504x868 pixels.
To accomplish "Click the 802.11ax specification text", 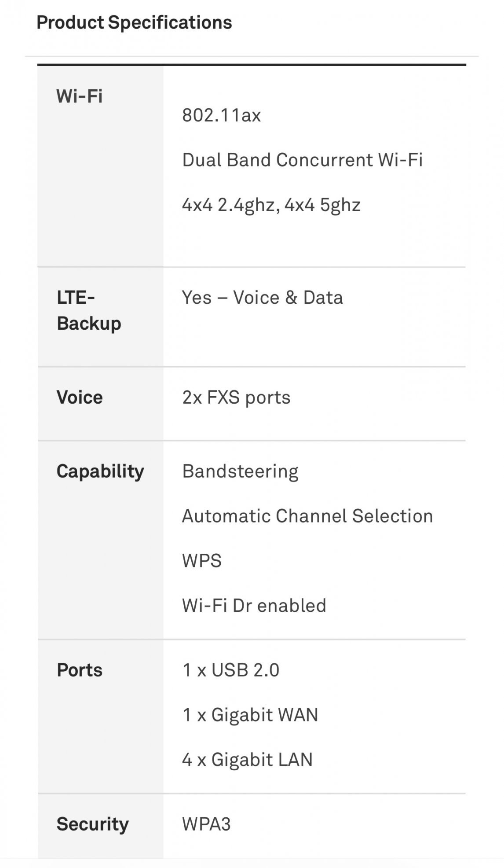I will [222, 115].
